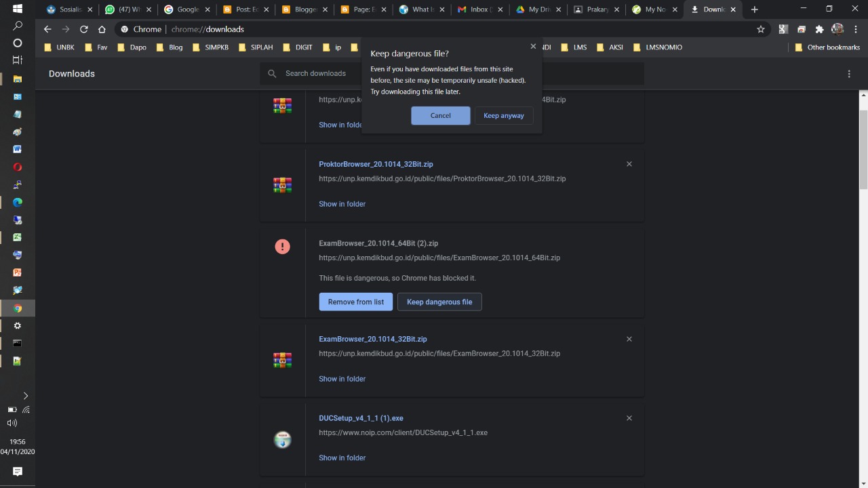
Task: Click the 'This file is dangerous' message
Action: point(397,278)
